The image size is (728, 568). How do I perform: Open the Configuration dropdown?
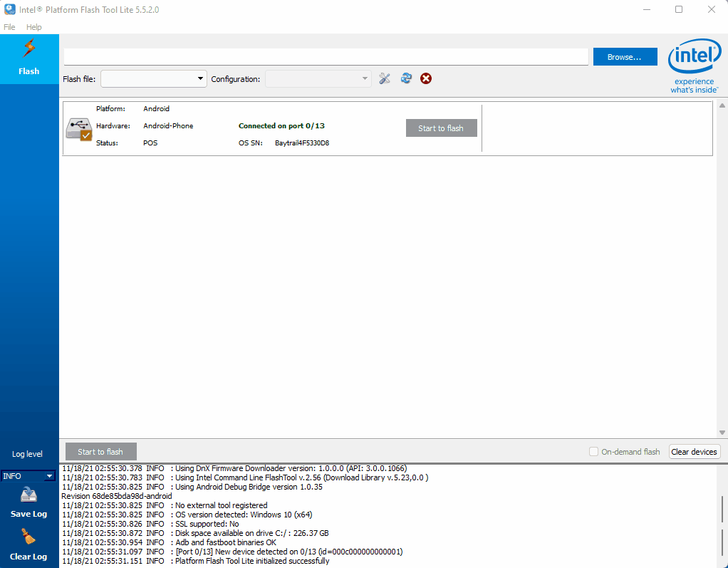(x=318, y=79)
